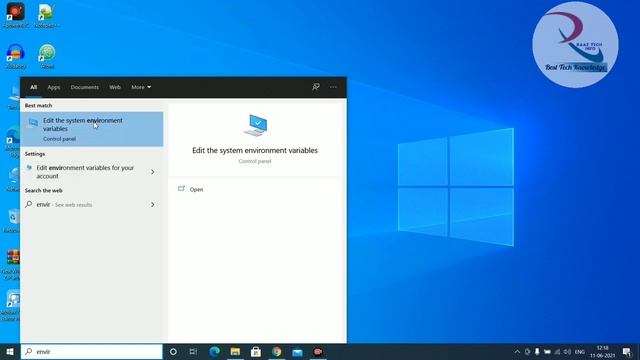Image resolution: width=640 pixels, height=360 pixels.
Task: Open 'Edit the system environment variables' best match
Action: click(92, 129)
